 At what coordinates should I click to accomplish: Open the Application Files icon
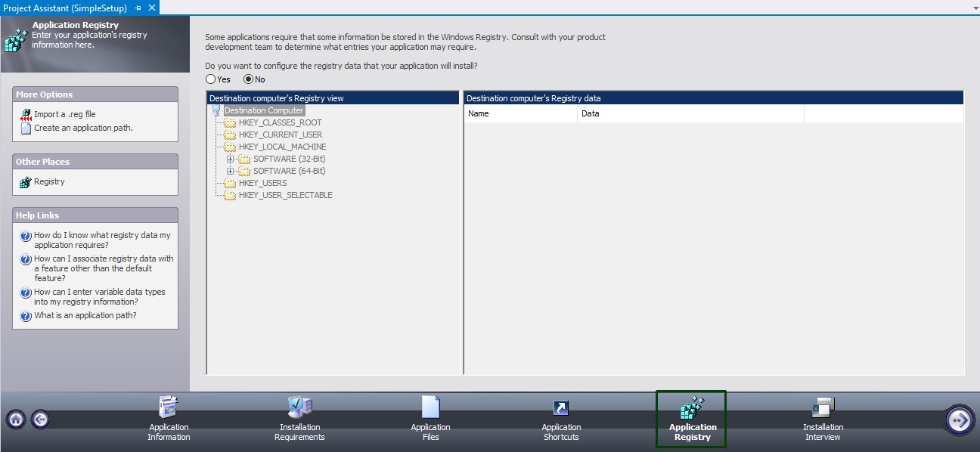pyautogui.click(x=430, y=408)
